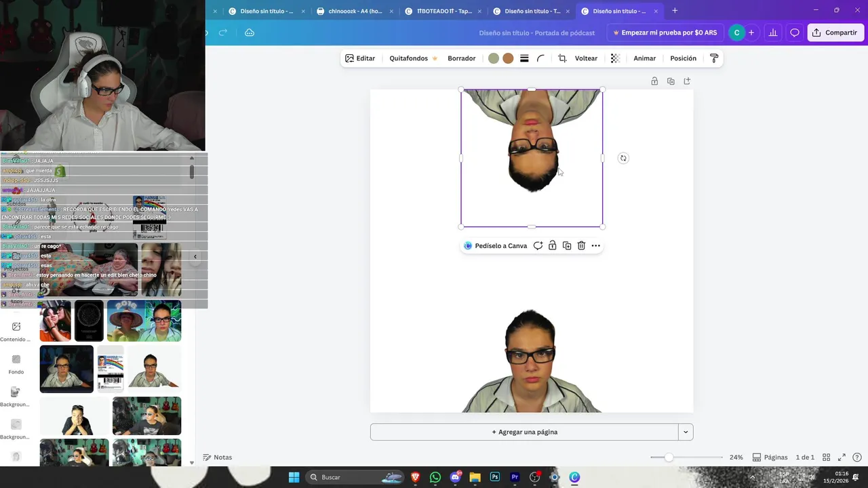Collapse the side panel with the arrow handle

(x=195, y=257)
